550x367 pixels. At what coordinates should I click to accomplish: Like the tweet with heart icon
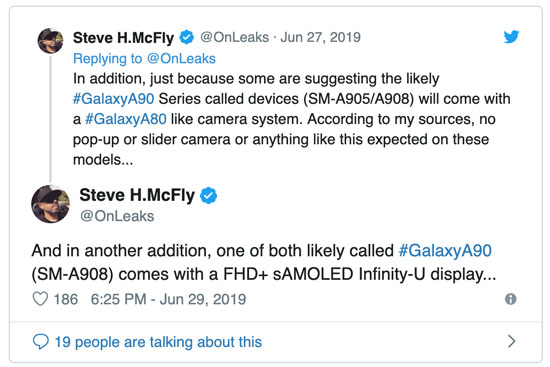tap(40, 299)
